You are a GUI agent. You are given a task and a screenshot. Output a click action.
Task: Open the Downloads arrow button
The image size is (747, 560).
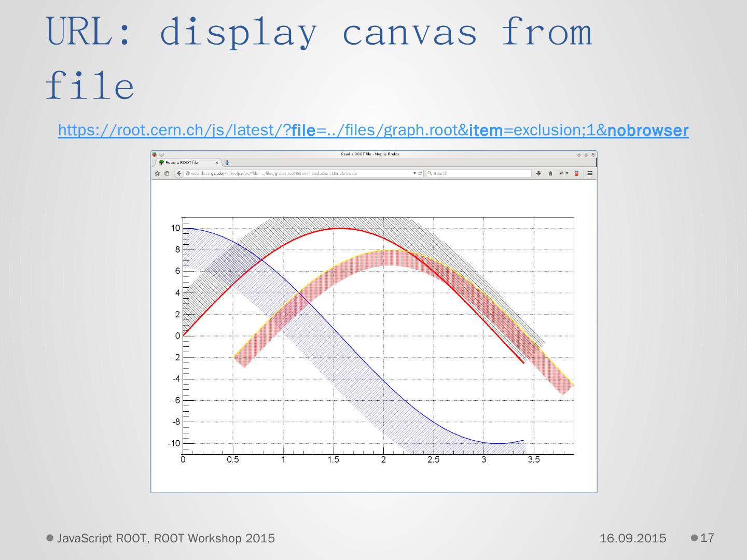[538, 173]
